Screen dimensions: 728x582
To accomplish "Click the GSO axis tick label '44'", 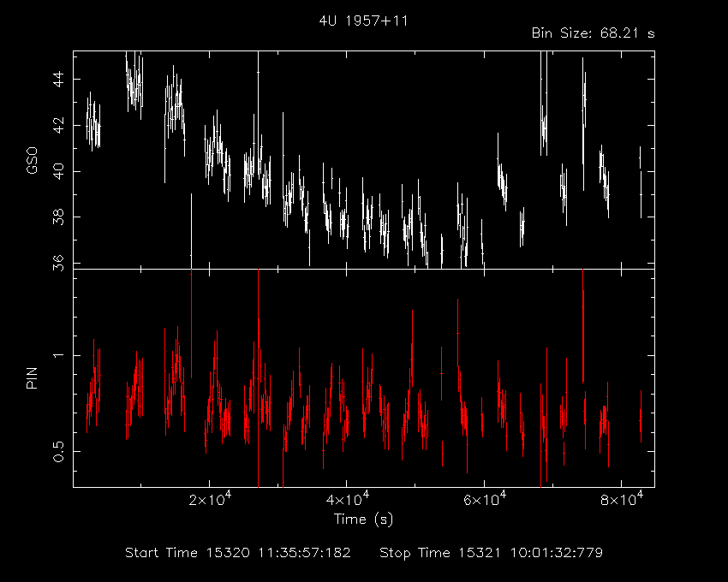I will pos(58,80).
